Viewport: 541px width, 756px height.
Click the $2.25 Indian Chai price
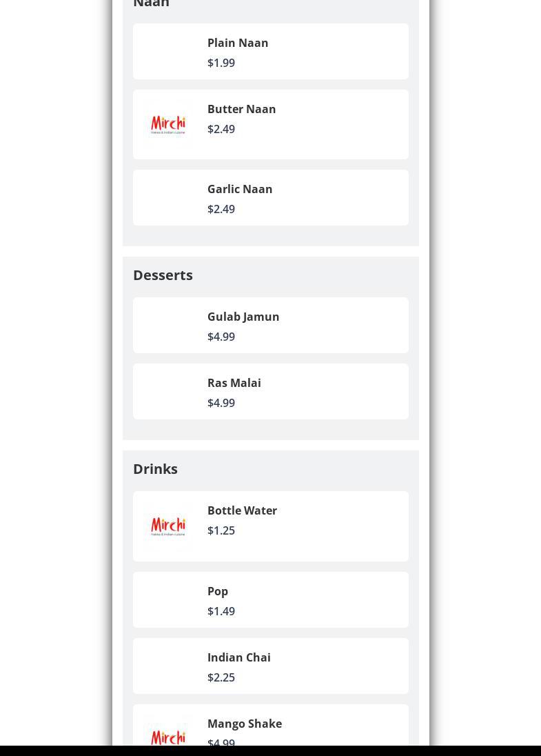221,677
